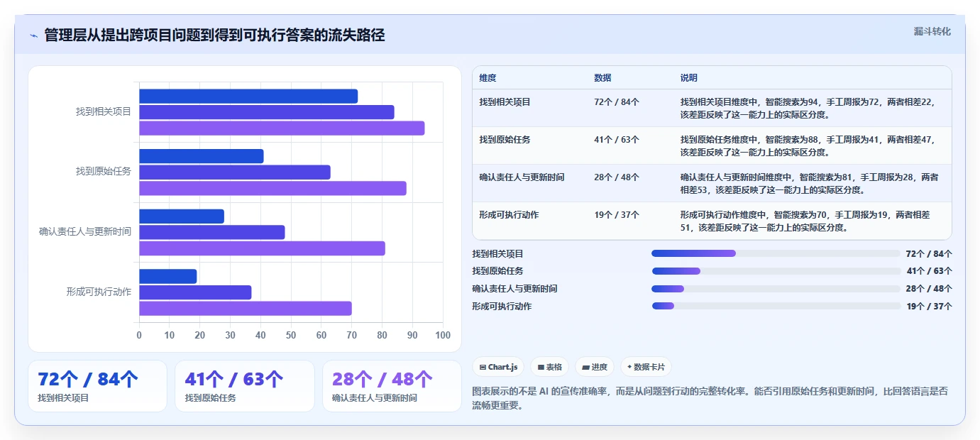The width and height of the screenshot is (980, 440).
Task: Select the 表格 chip
Action: pos(550,367)
